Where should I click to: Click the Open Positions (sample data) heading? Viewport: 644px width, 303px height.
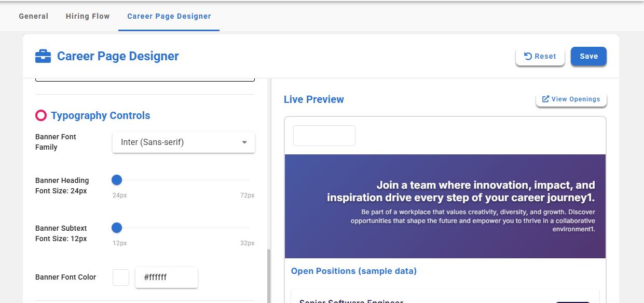tap(353, 271)
